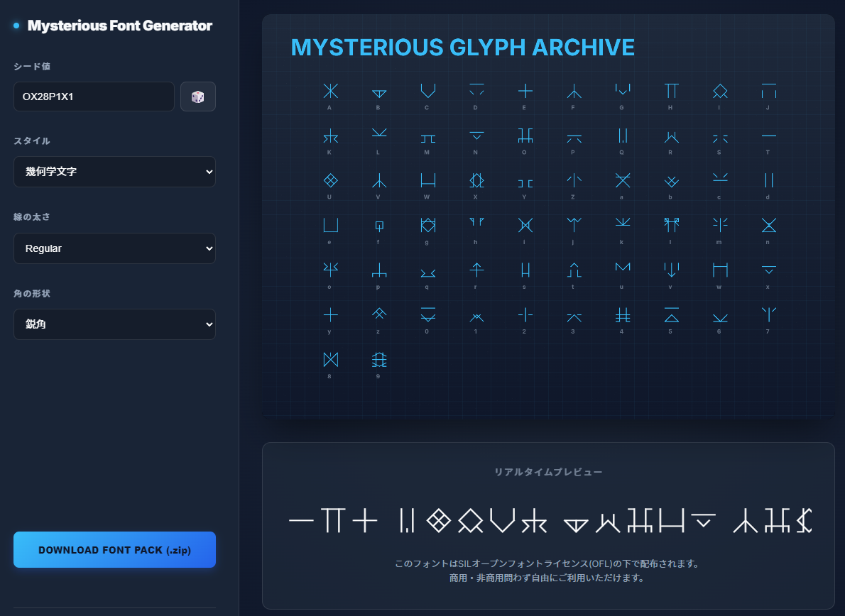
Task: Select the glyph labeled B
Action: tap(379, 93)
